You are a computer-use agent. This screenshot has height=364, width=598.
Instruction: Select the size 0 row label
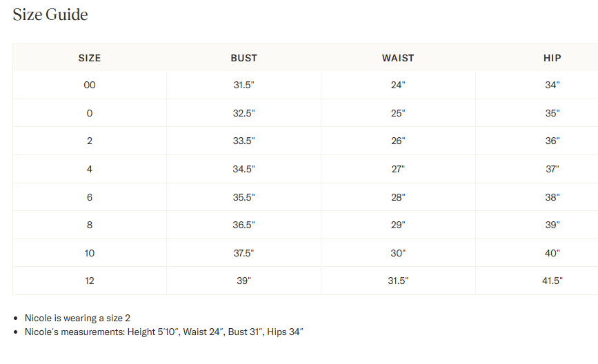(90, 113)
